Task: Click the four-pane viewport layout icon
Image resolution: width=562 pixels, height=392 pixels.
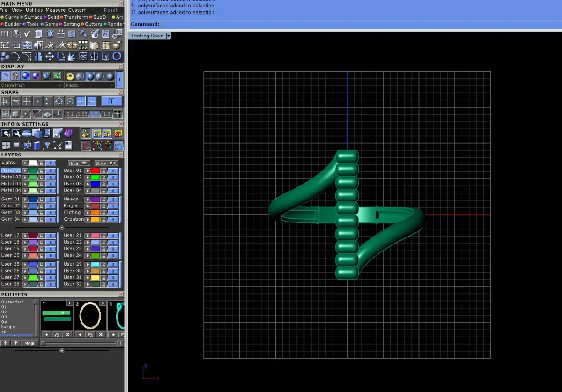Action: point(6,146)
